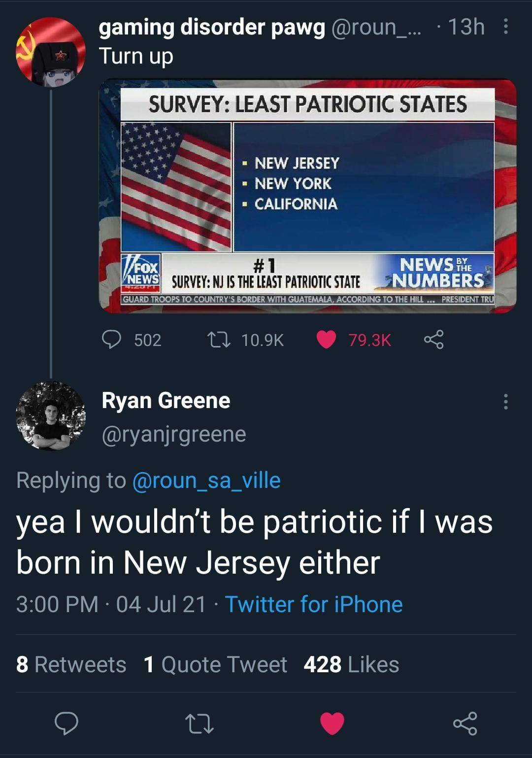
Task: Open Ryan Greene's profile picture
Action: click(x=50, y=415)
